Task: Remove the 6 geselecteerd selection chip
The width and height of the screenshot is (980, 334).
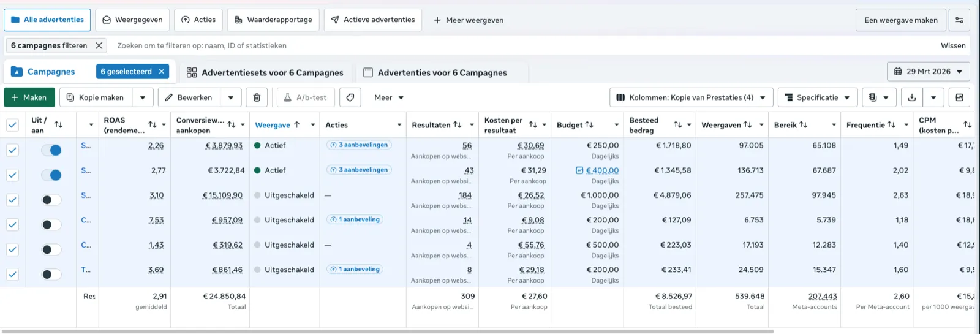Action: [x=162, y=72]
